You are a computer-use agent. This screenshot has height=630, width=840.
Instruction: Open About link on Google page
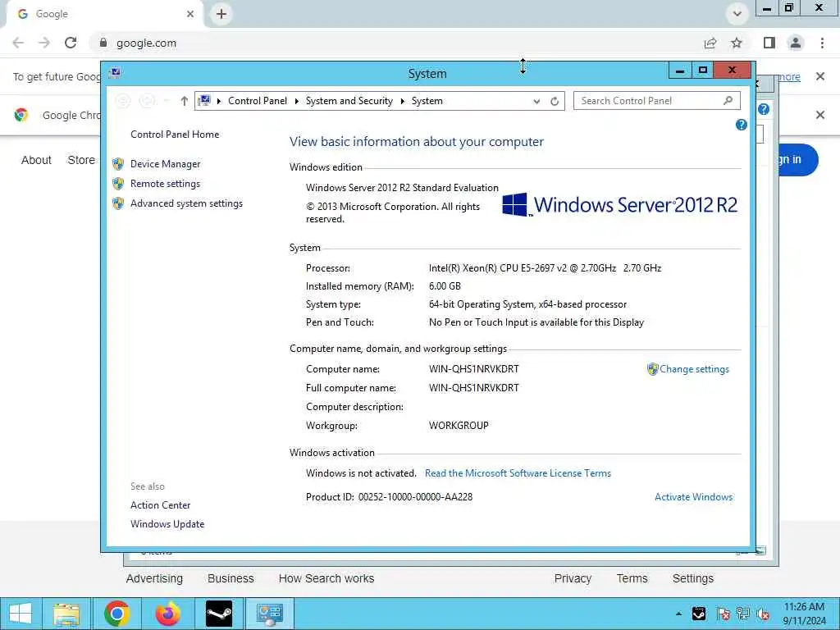pos(36,160)
